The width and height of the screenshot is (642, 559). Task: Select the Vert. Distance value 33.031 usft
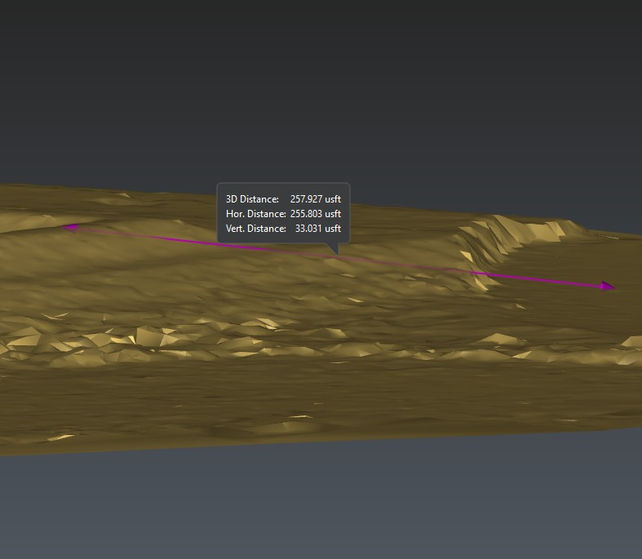click(318, 229)
